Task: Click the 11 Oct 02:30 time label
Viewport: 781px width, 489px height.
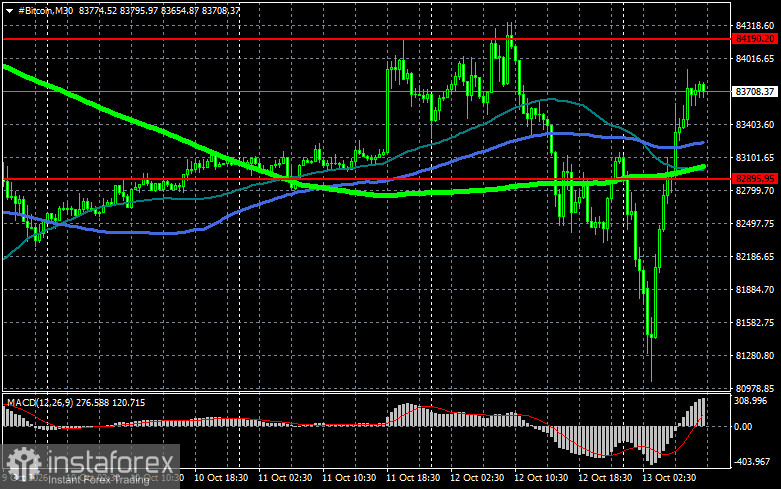Action: point(285,478)
